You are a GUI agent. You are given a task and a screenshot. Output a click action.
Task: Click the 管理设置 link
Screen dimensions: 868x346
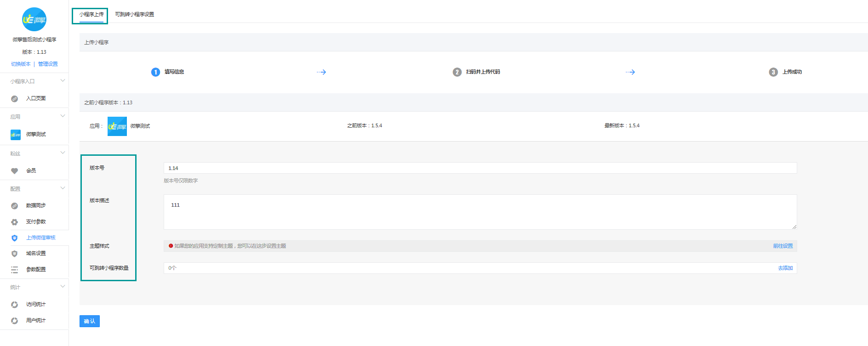coord(48,64)
